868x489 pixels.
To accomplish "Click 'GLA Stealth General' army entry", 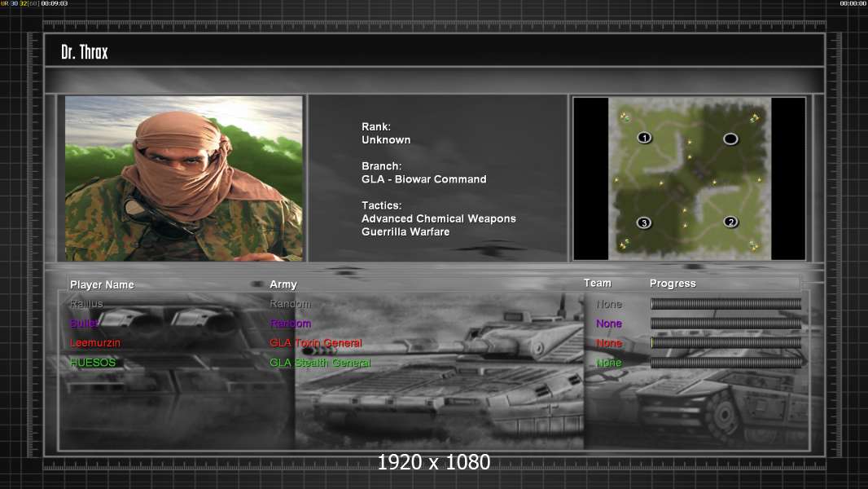I will click(x=320, y=363).
